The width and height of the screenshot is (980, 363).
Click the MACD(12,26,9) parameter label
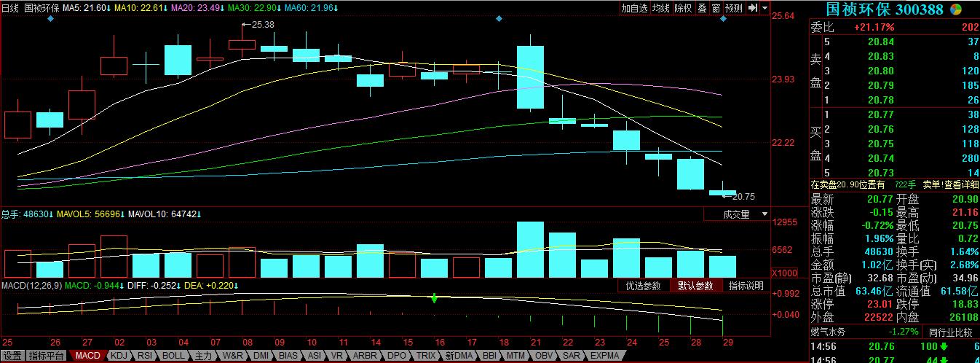[31, 286]
